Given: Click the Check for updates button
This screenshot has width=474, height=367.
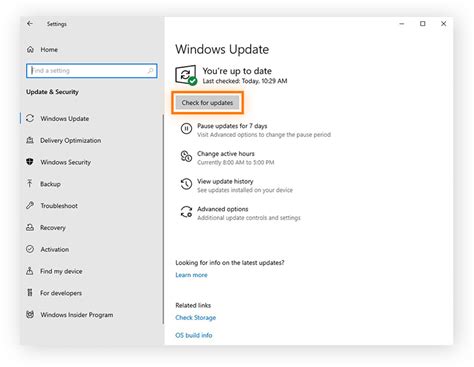Looking at the screenshot, I should (x=207, y=103).
